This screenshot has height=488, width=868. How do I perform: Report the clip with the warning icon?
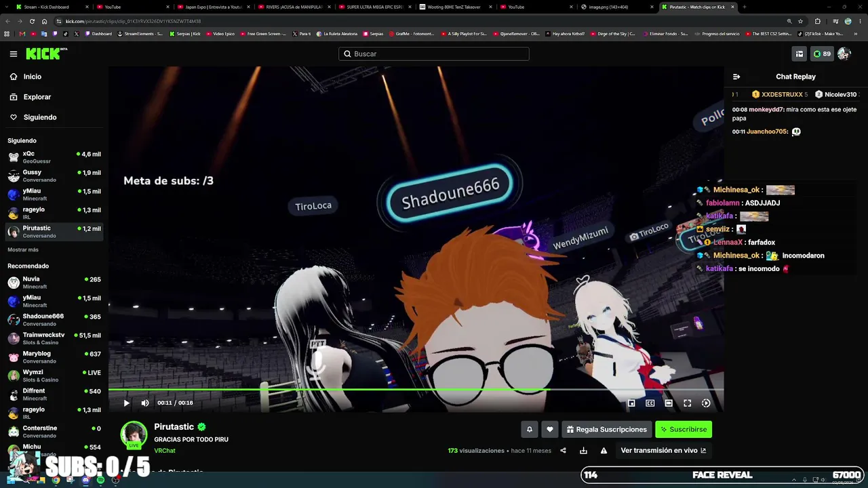point(604,450)
